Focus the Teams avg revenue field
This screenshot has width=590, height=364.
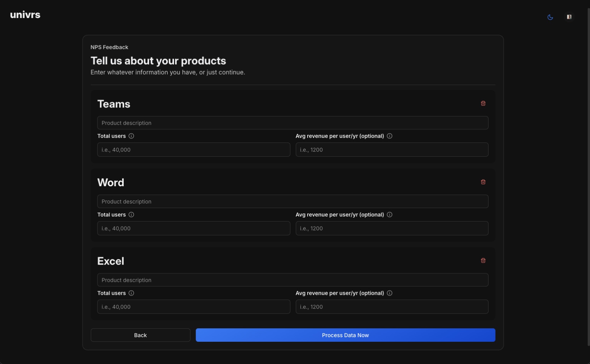[x=392, y=150]
